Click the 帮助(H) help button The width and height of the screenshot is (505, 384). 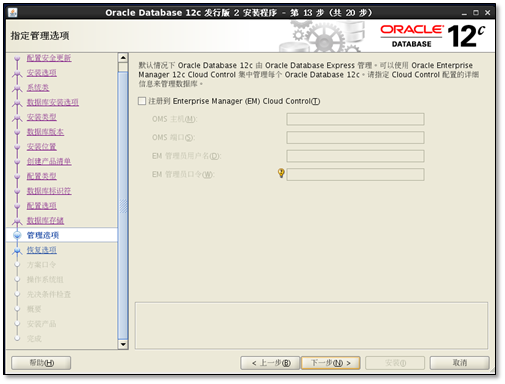click(x=41, y=363)
